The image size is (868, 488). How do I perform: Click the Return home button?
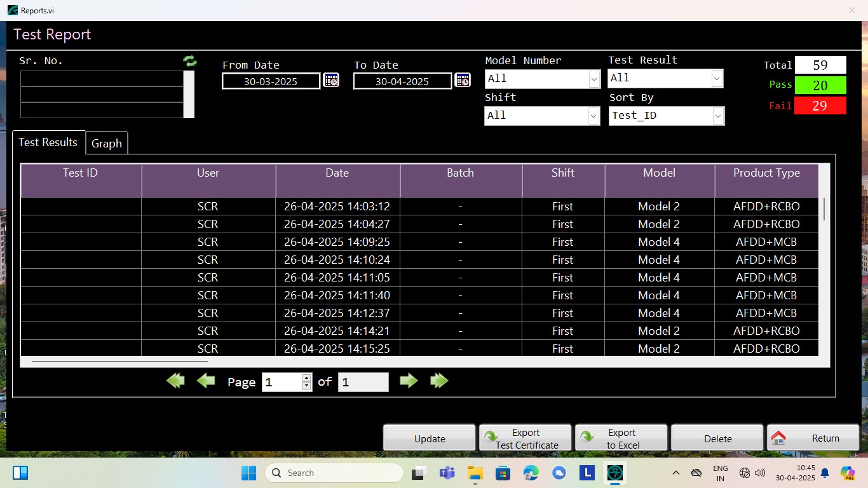pos(813,438)
